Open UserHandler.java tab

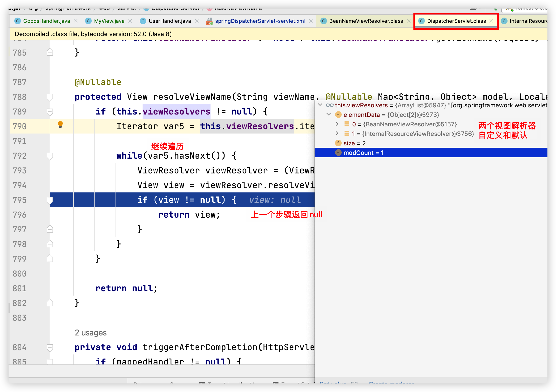pyautogui.click(x=170, y=21)
